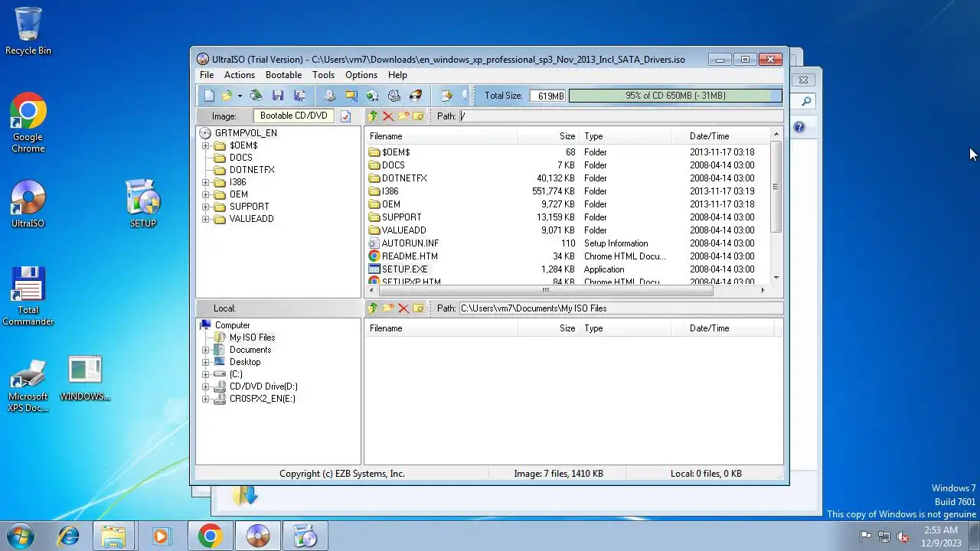Click the New Folder icon in Local pane toolbar
The width and height of the screenshot is (980, 551).
point(388,308)
